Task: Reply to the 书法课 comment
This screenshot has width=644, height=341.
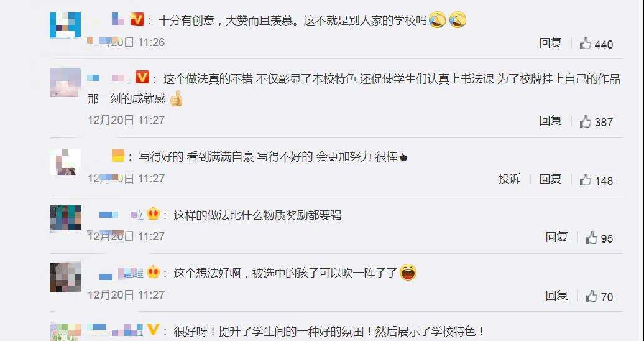Action: (x=550, y=121)
